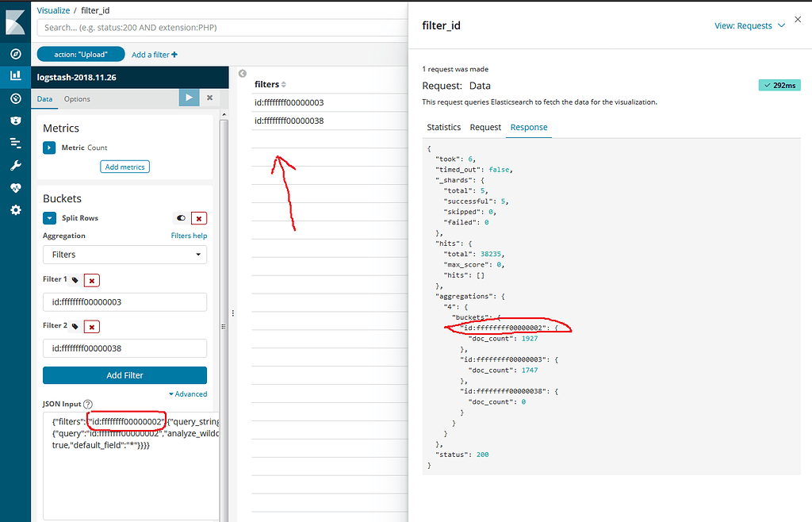Open Management with the gear icon
The image size is (812, 522).
tap(16, 210)
